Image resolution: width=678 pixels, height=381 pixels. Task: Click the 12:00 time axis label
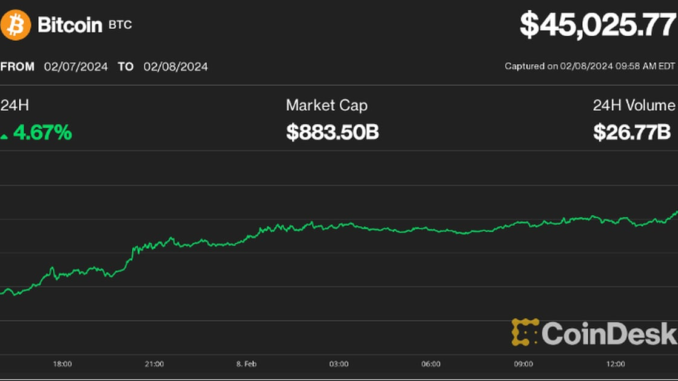(615, 364)
